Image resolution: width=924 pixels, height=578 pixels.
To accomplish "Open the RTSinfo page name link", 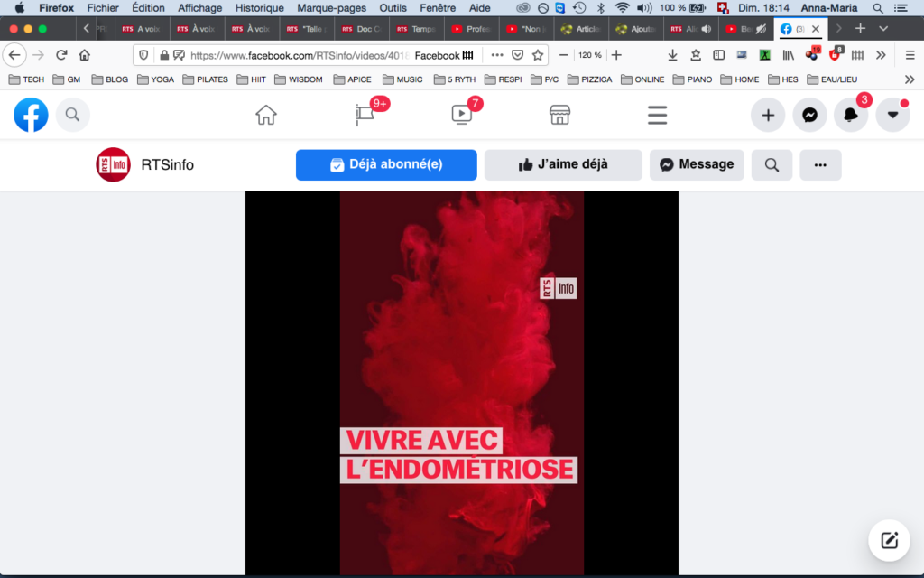I will click(x=167, y=165).
